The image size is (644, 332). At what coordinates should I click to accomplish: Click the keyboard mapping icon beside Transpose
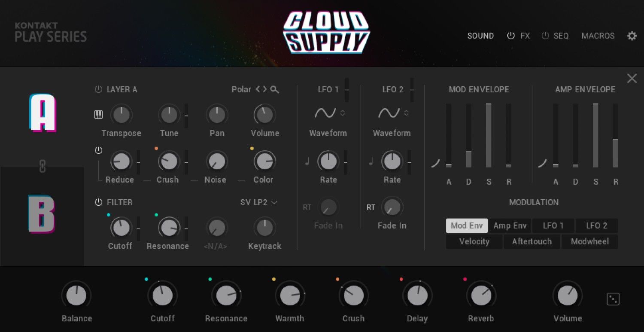(x=98, y=114)
